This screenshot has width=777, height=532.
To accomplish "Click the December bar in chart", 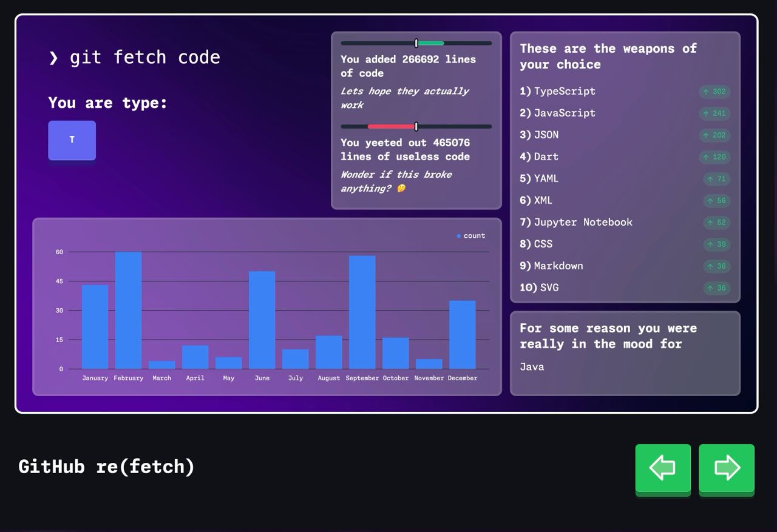I will [463, 335].
